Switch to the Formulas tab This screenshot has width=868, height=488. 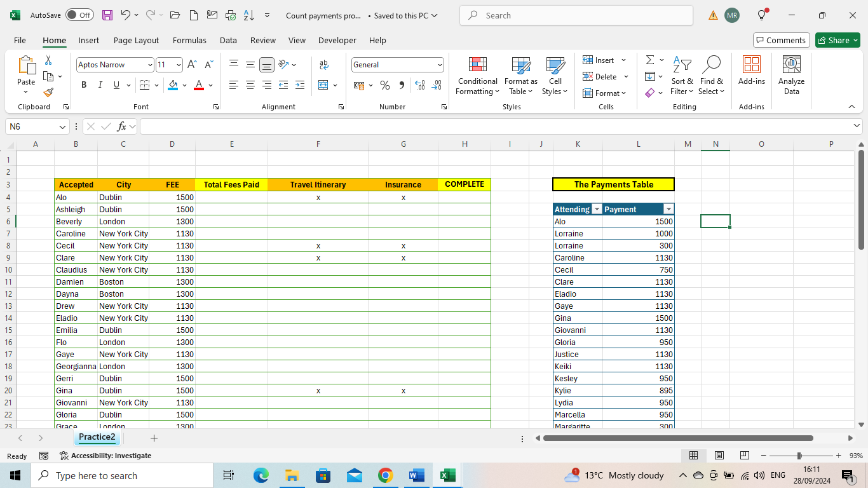(189, 40)
